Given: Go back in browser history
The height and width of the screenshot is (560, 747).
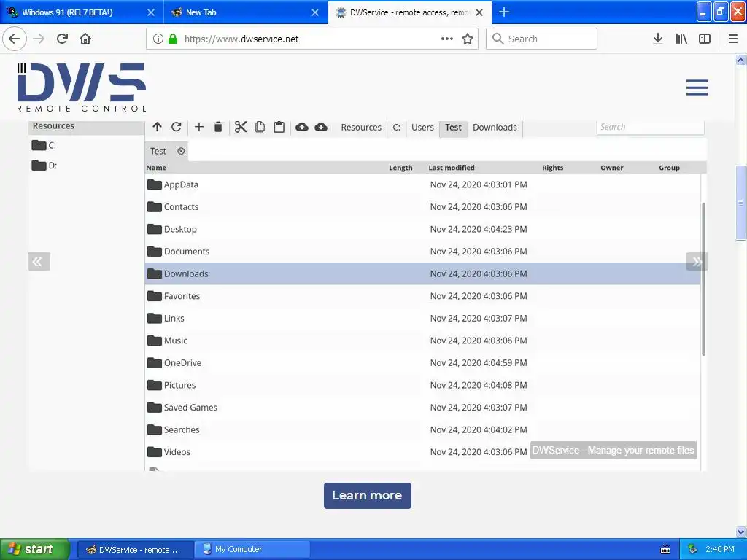Looking at the screenshot, I should click(x=15, y=39).
